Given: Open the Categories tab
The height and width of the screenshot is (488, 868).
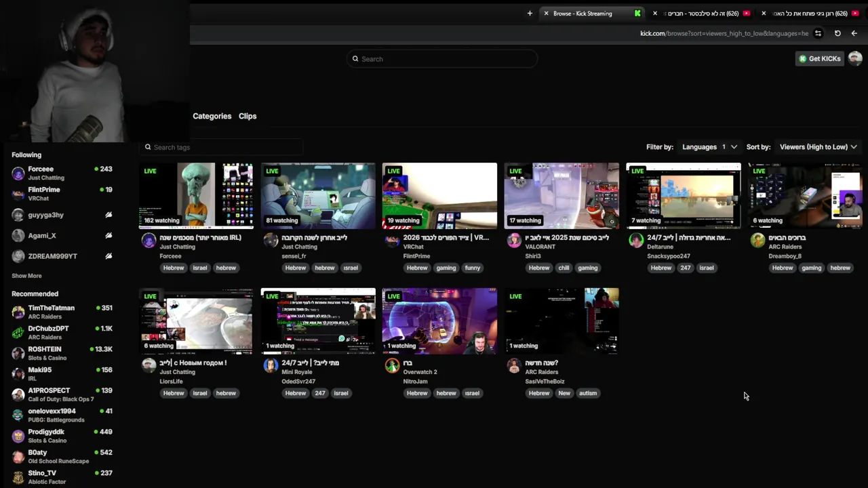Looking at the screenshot, I should point(212,116).
